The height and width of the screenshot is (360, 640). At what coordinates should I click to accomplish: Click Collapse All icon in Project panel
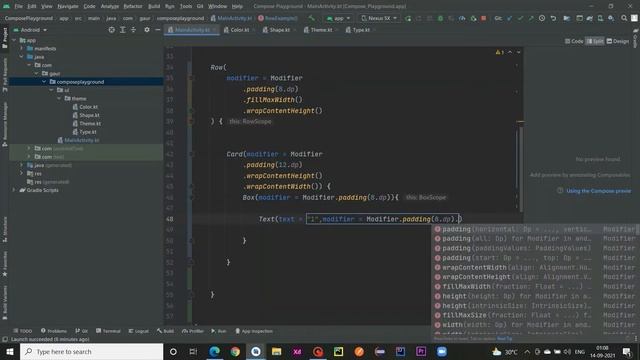click(x=133, y=30)
